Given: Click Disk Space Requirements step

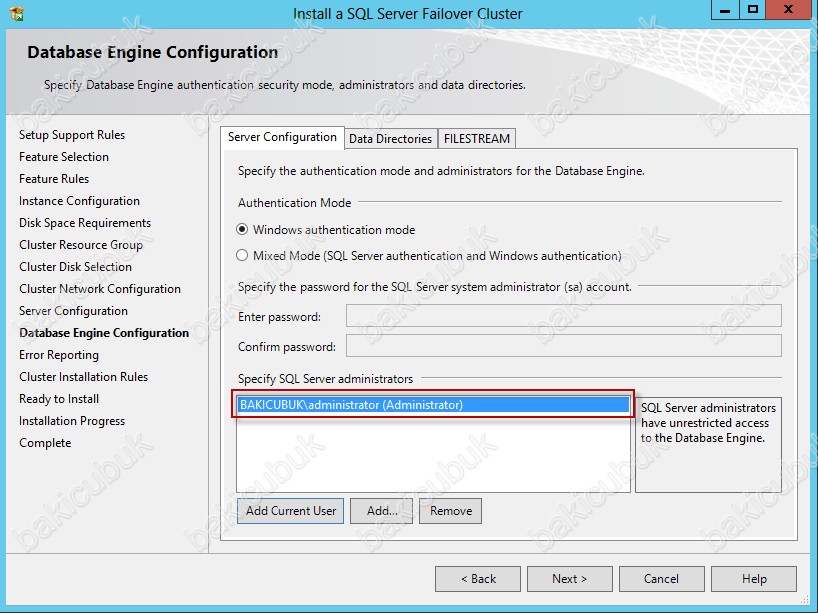Looking at the screenshot, I should (x=85, y=223).
